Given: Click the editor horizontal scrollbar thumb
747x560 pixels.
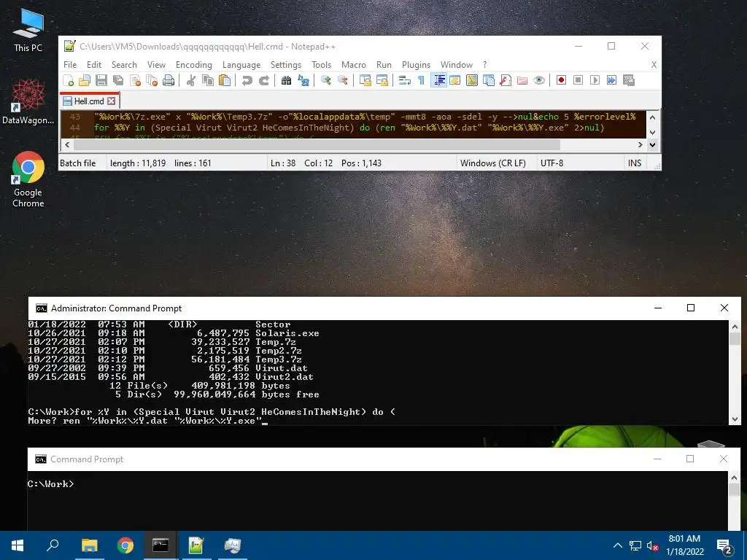Looking at the screenshot, I should point(317,144).
